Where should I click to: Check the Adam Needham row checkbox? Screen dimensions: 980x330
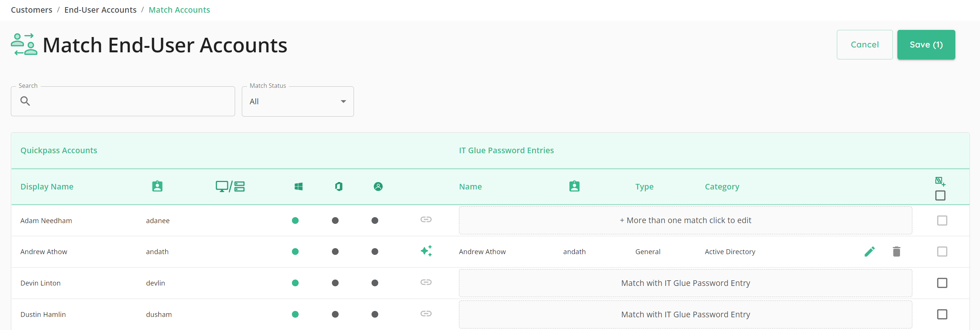(x=942, y=220)
